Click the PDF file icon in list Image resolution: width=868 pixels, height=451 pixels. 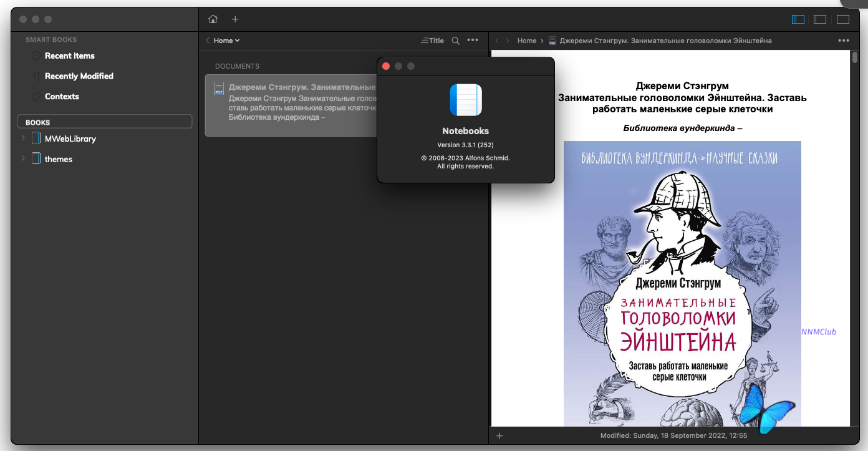[x=219, y=88]
